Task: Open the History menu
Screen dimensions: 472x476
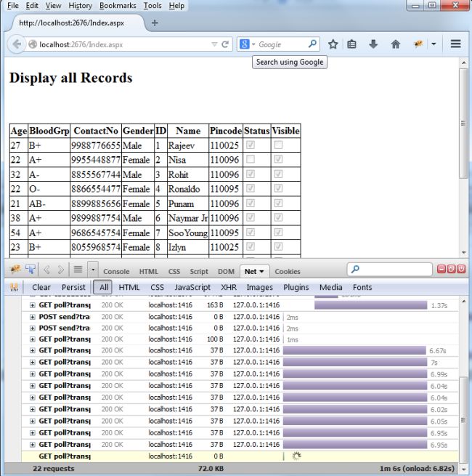Action: (80, 6)
